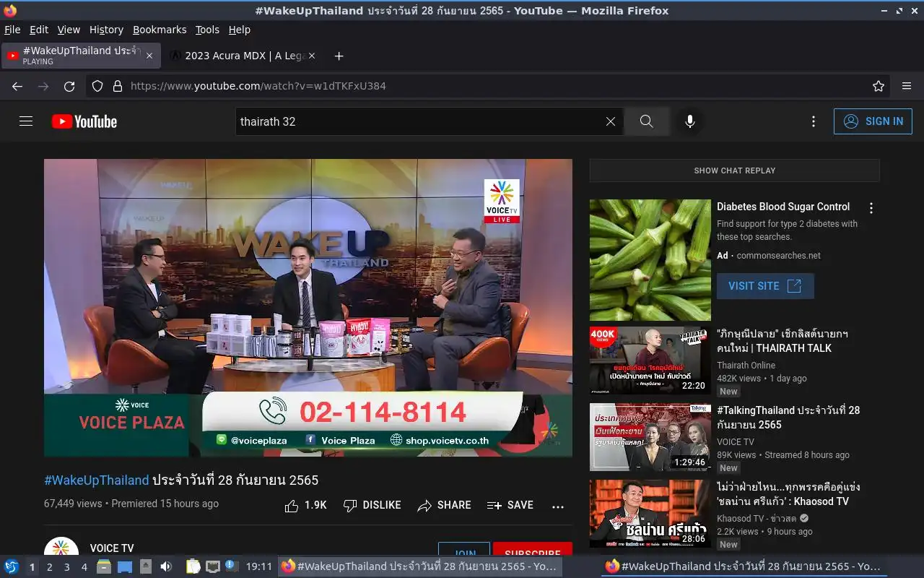The height and width of the screenshot is (578, 924).
Task: Reload the current page
Action: (69, 86)
